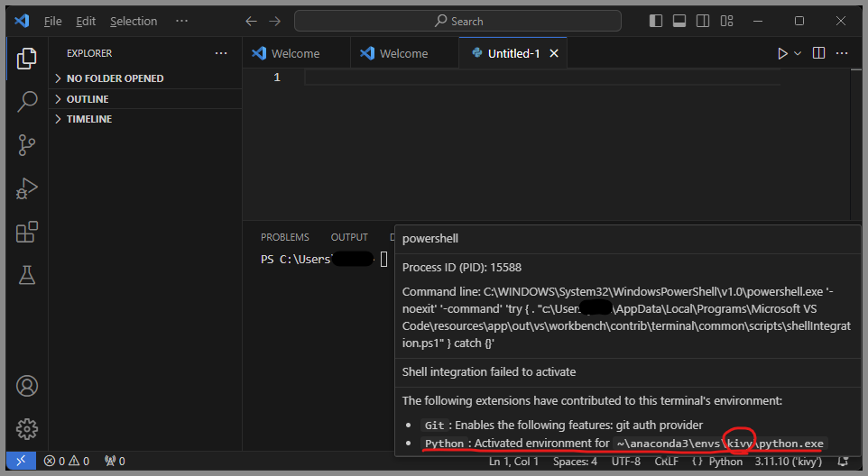Click the Ln 1, Col 1 indicator
868x476 pixels.
513,461
